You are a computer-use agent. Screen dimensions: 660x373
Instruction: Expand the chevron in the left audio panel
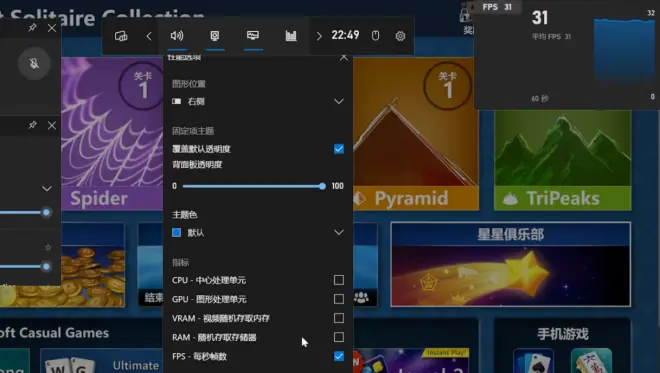click(47, 189)
